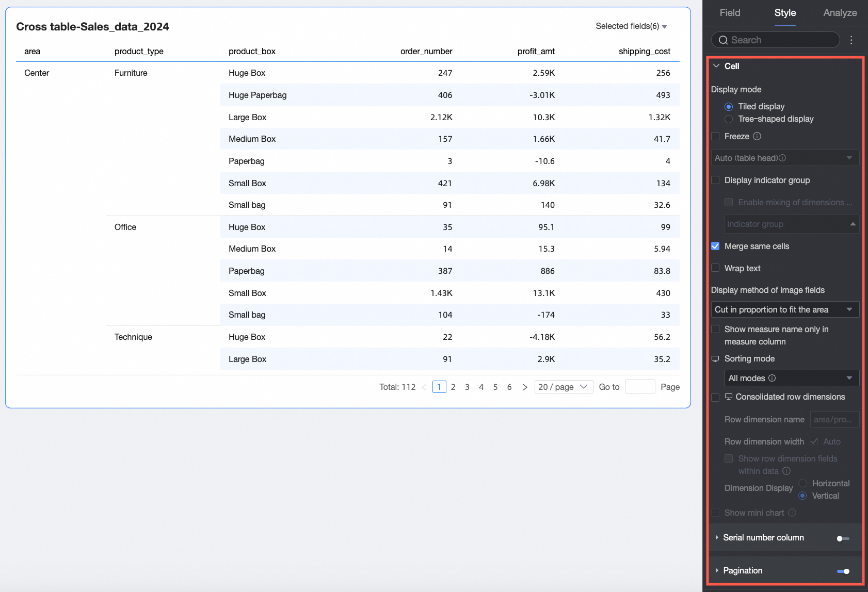The height and width of the screenshot is (592, 868).
Task: Click the profit_amt column header
Action: point(536,52)
